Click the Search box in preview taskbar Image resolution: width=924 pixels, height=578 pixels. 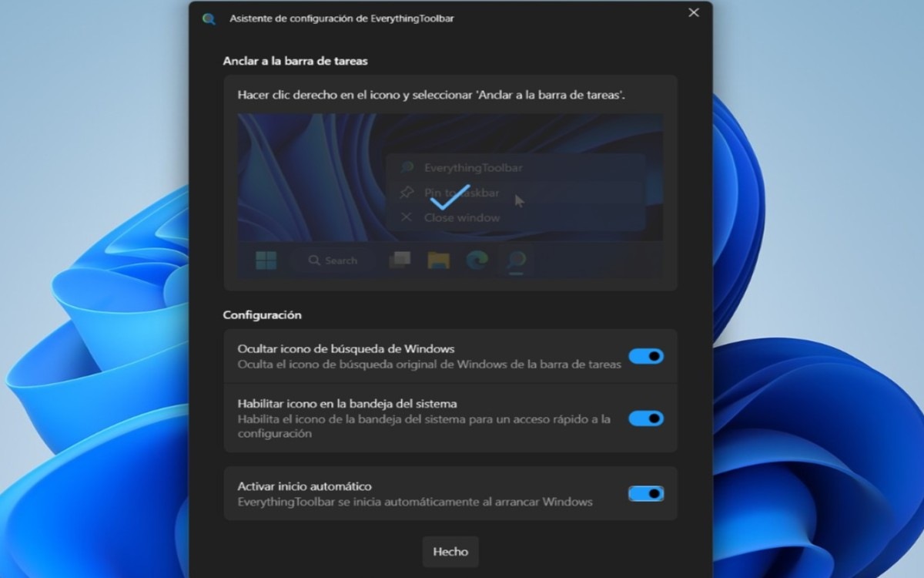coord(333,260)
